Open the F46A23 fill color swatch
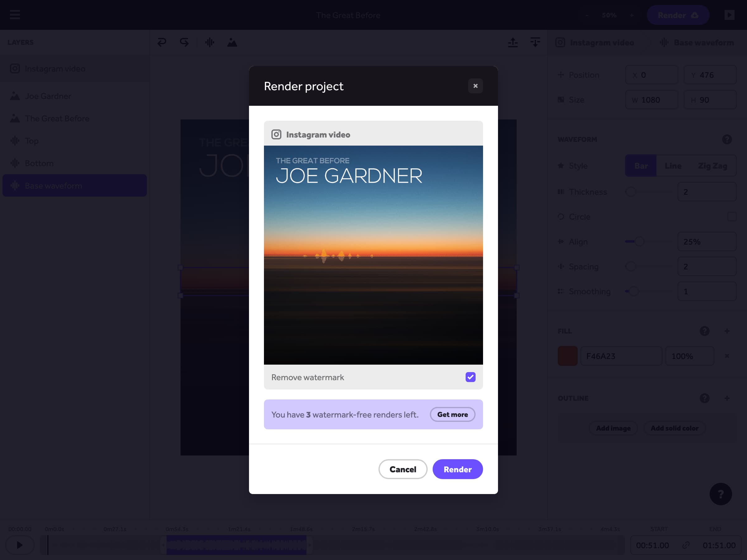 tap(567, 356)
